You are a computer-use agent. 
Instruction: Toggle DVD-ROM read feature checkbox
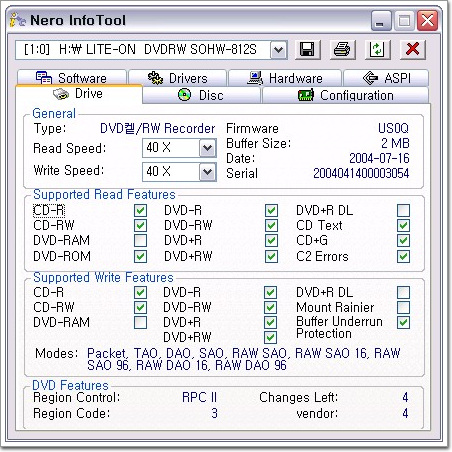(140, 256)
